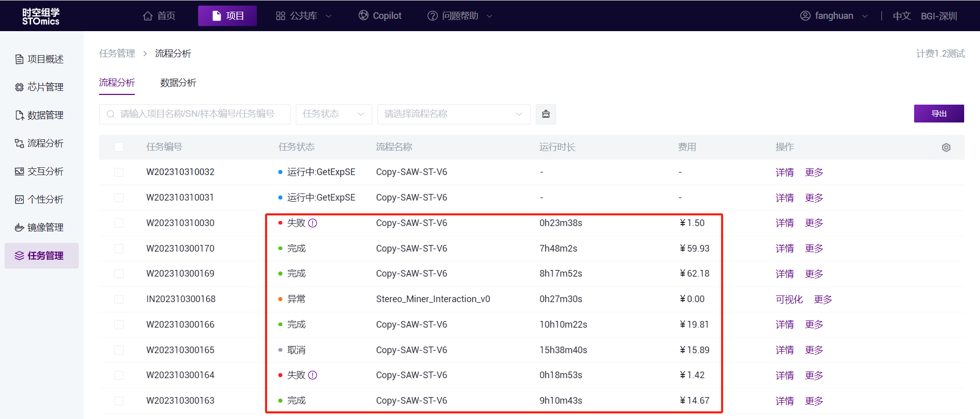Click the 费用 column header
Viewport: 980px width, 419px height.
coord(687,147)
